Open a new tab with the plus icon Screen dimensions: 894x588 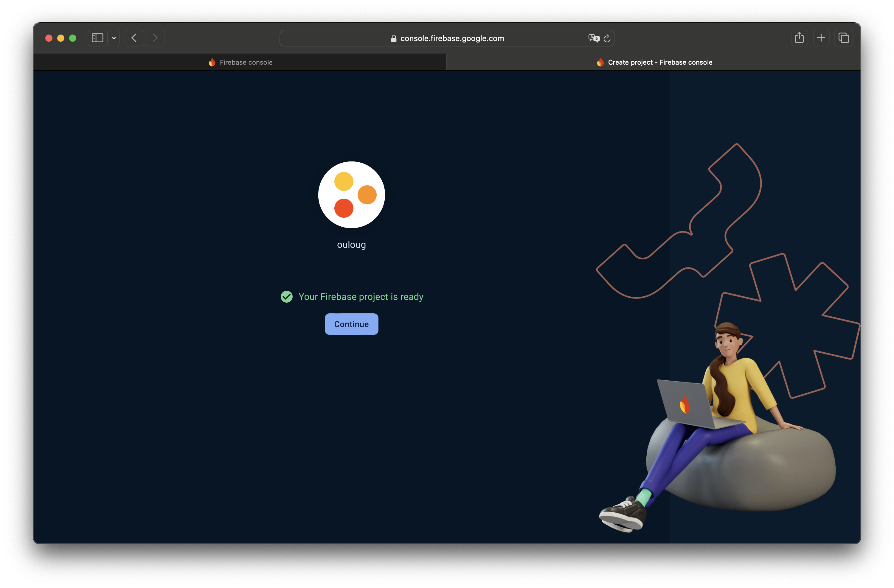(821, 38)
